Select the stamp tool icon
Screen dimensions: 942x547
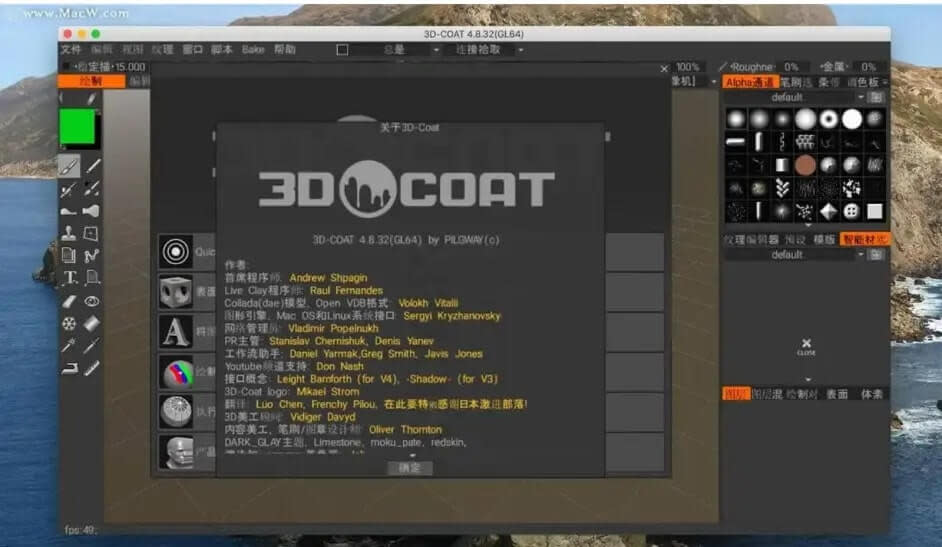click(68, 233)
